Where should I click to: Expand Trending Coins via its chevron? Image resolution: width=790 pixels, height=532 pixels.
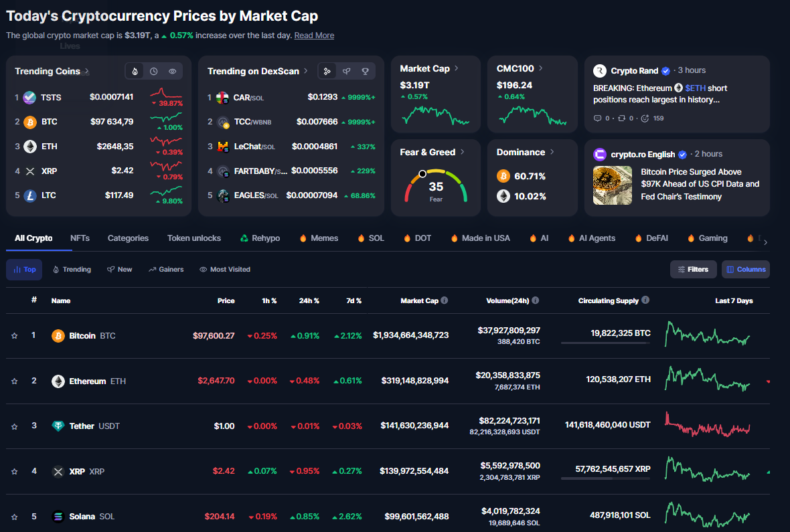[x=87, y=71]
